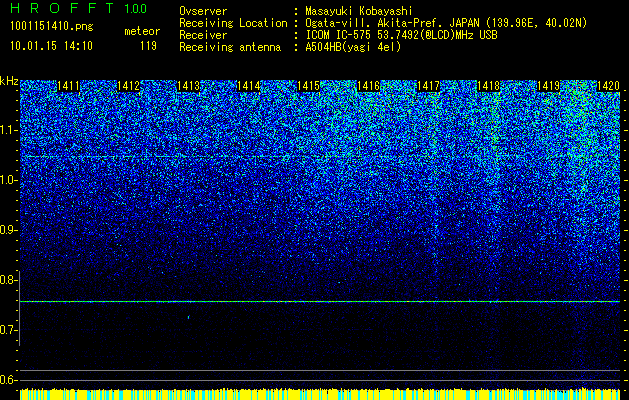
Task: Click the yellow signal level bar at the bottom
Action: tap(320, 394)
